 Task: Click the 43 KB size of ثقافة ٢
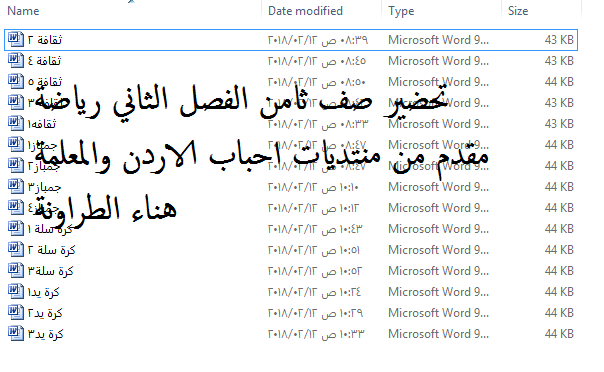tap(559, 40)
